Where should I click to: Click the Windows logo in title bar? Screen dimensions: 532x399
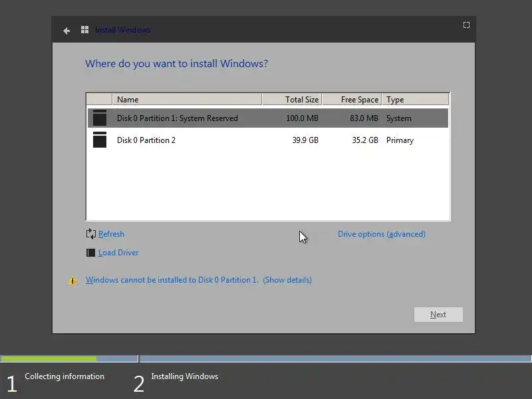(85, 30)
